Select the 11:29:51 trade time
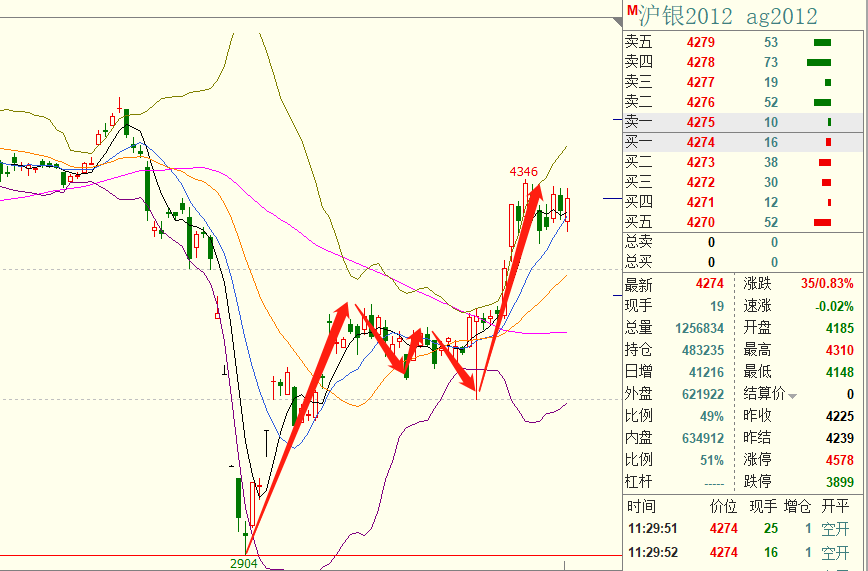This screenshot has height=571, width=868. tap(653, 528)
